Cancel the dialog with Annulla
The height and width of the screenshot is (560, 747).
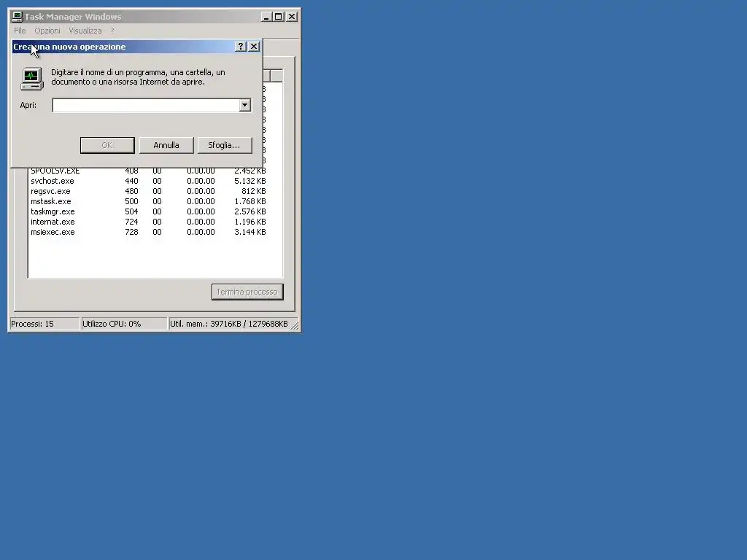166,145
